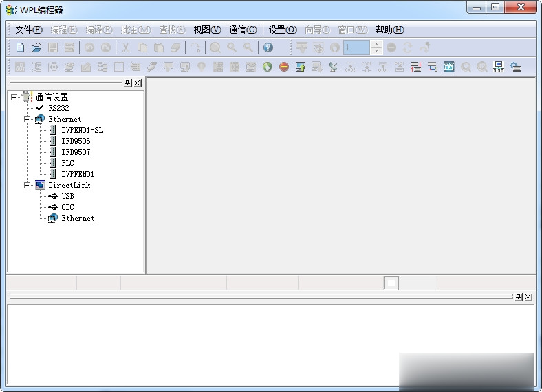
Task: Increase the value with the stepper up arrow
Action: pos(376,44)
